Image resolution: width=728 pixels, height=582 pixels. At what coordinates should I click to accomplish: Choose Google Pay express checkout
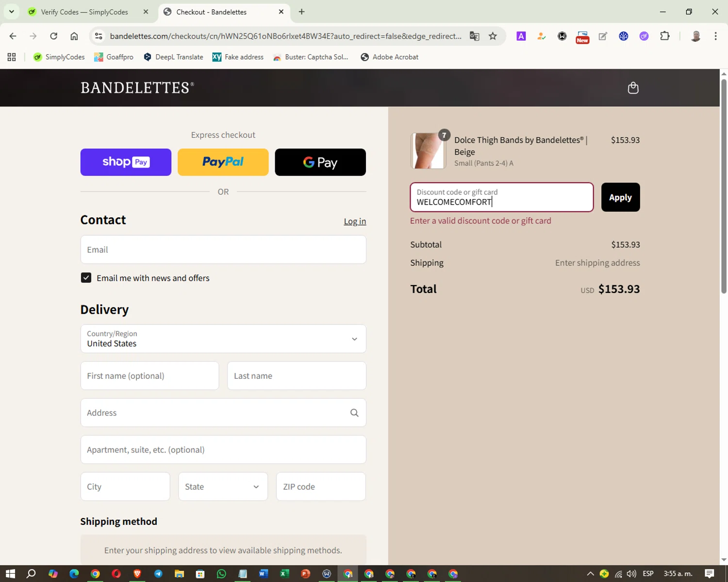(x=320, y=162)
